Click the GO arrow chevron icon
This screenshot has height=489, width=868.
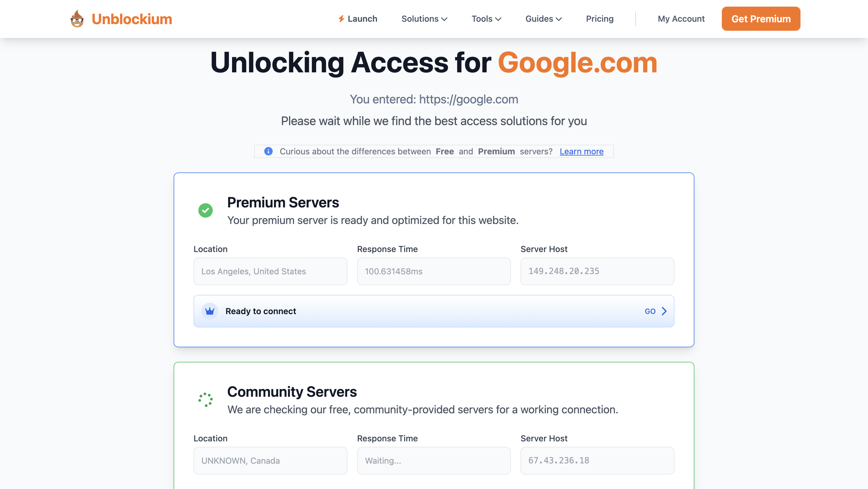[664, 311]
